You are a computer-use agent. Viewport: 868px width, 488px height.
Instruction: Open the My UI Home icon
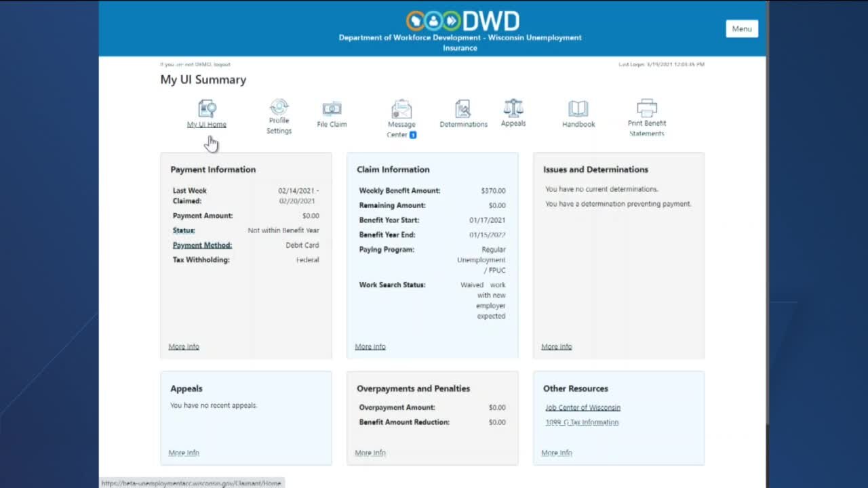point(207,108)
